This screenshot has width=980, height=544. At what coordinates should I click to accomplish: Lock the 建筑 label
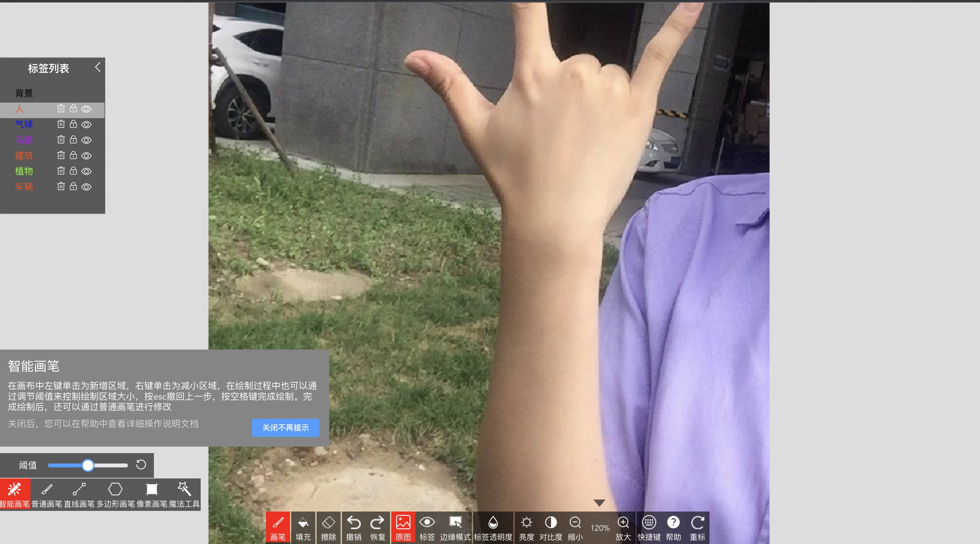(73, 155)
